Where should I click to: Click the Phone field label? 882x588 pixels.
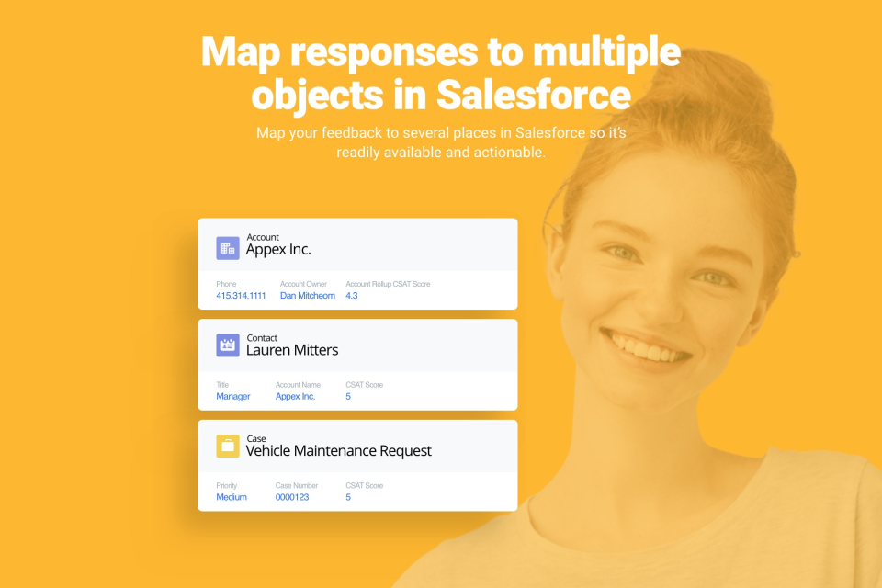point(226,284)
